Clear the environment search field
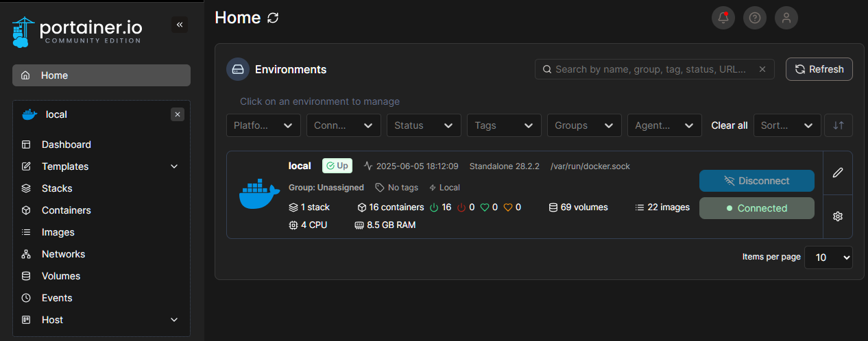The width and height of the screenshot is (868, 341). pos(762,69)
